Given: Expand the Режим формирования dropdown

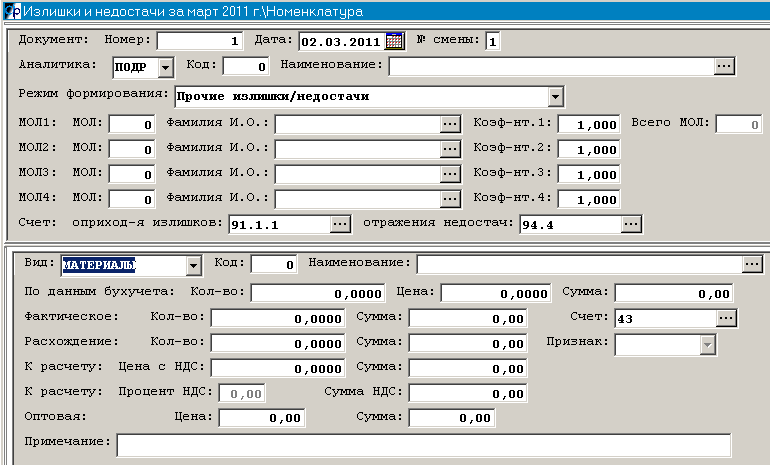Looking at the screenshot, I should tap(556, 97).
